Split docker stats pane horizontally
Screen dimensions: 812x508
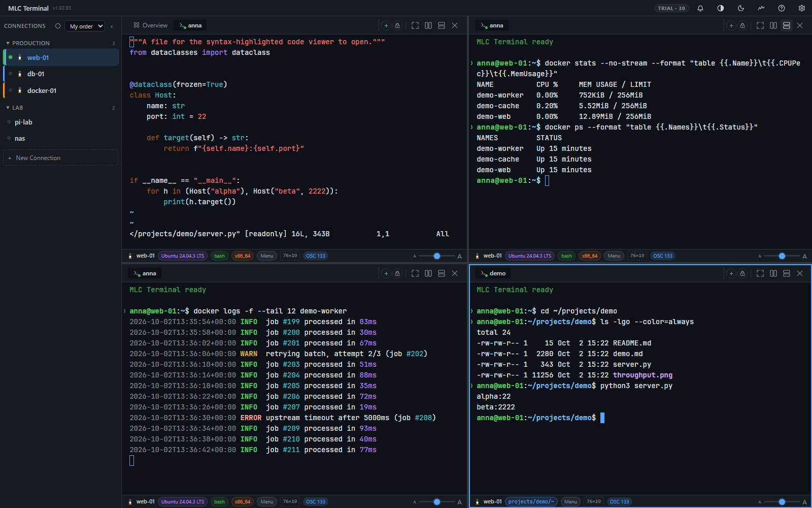click(787, 25)
